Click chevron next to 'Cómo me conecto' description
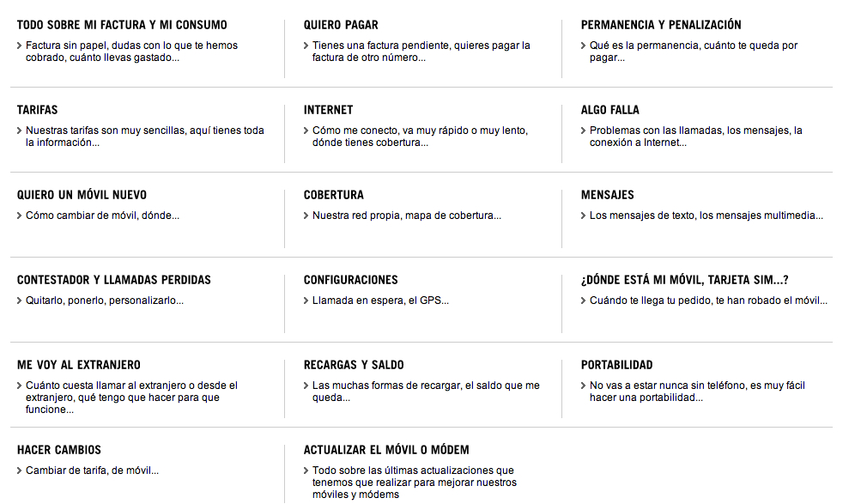This screenshot has height=504, width=843. tap(306, 131)
